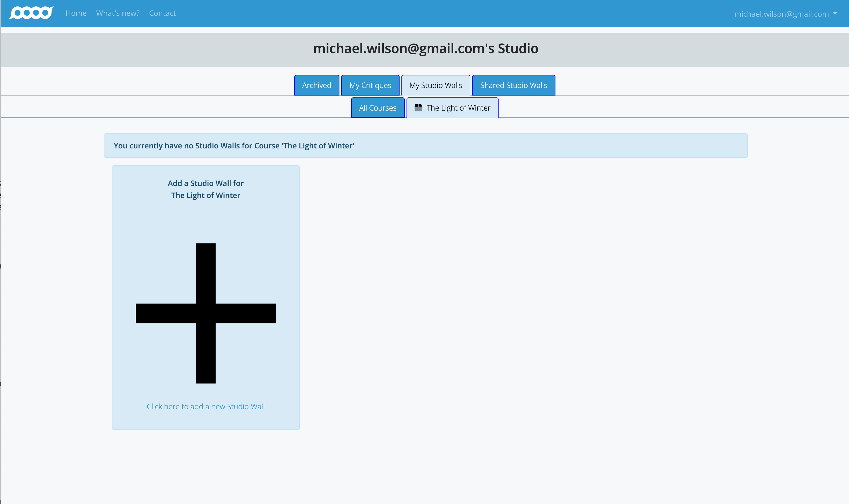The width and height of the screenshot is (849, 504).
Task: Go to the Contact page
Action: (x=162, y=13)
